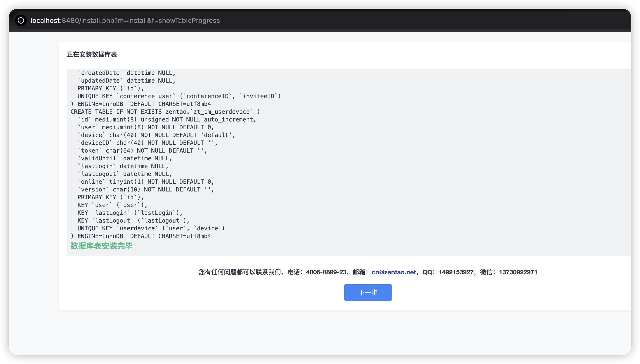Click the 正在安装数据库表 heading

[x=92, y=54]
